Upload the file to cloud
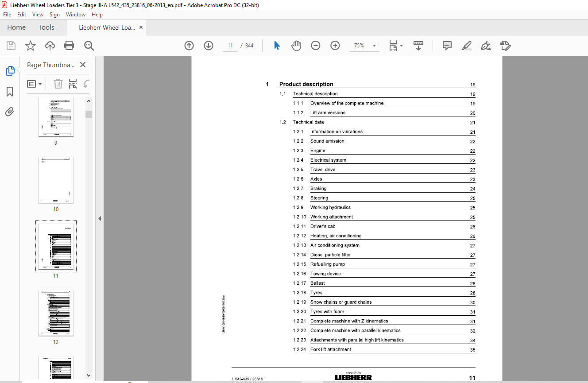This screenshot has width=588, height=383. [50, 46]
